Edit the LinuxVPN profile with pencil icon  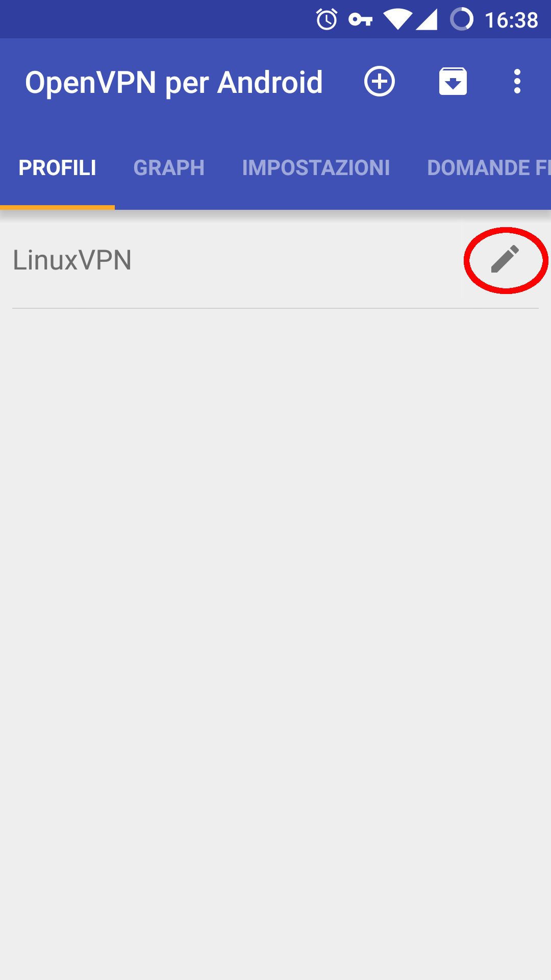pyautogui.click(x=505, y=259)
